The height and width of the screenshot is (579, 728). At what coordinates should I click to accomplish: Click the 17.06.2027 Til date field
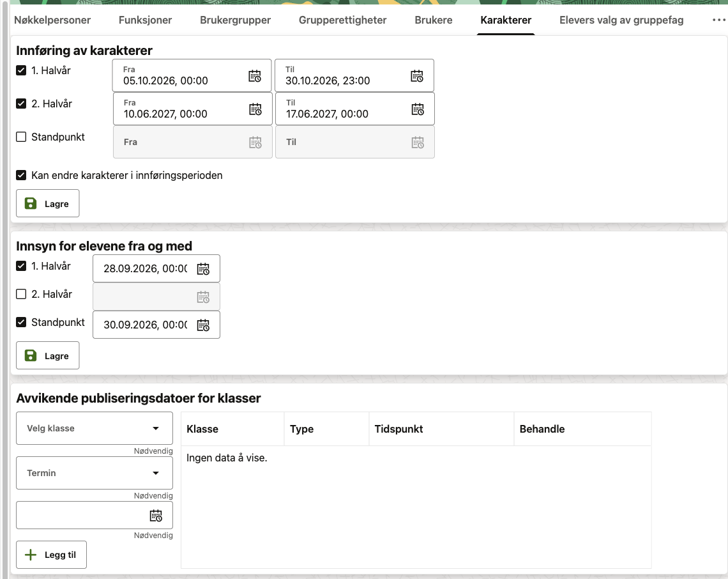coord(354,109)
